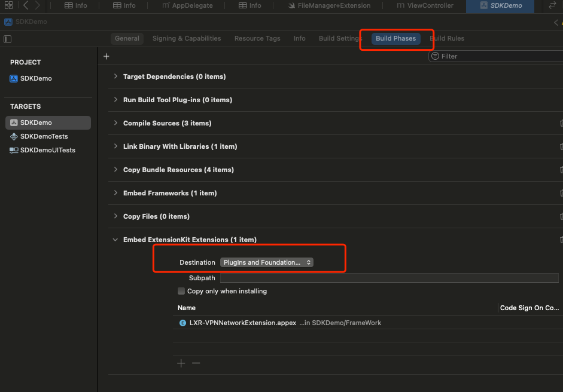Switch to Resource Tags tab
This screenshot has height=392, width=563.
(x=257, y=38)
